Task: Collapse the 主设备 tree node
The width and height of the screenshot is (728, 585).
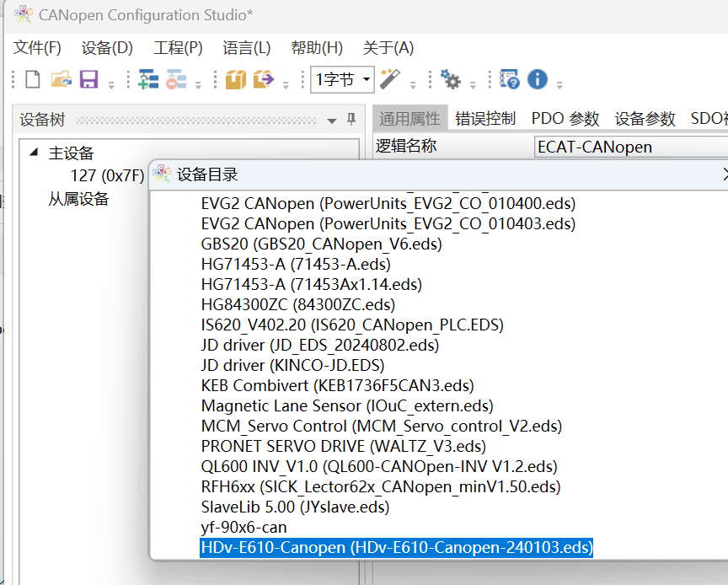Action: pos(34,153)
